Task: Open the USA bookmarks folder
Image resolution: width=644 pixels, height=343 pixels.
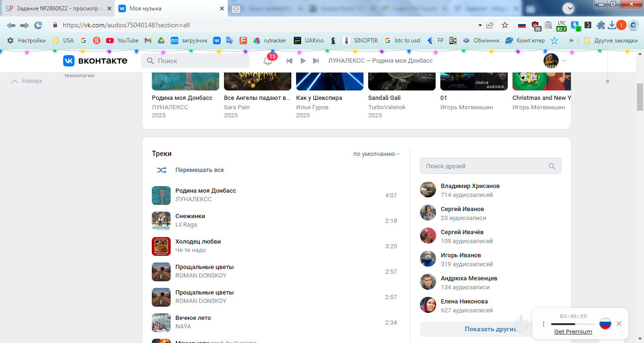Action: coord(63,41)
